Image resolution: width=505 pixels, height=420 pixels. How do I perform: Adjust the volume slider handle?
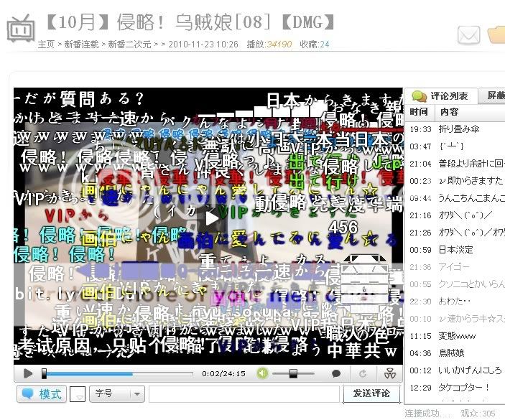293,373
